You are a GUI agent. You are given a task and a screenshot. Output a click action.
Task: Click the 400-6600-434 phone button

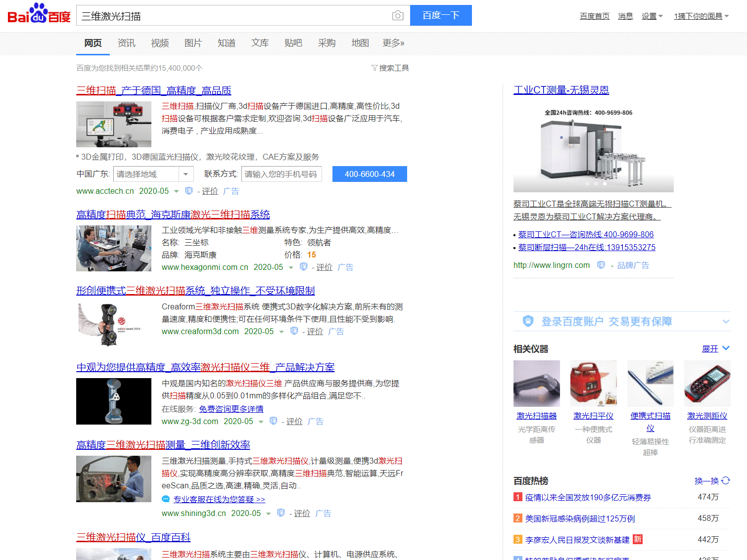click(x=370, y=174)
